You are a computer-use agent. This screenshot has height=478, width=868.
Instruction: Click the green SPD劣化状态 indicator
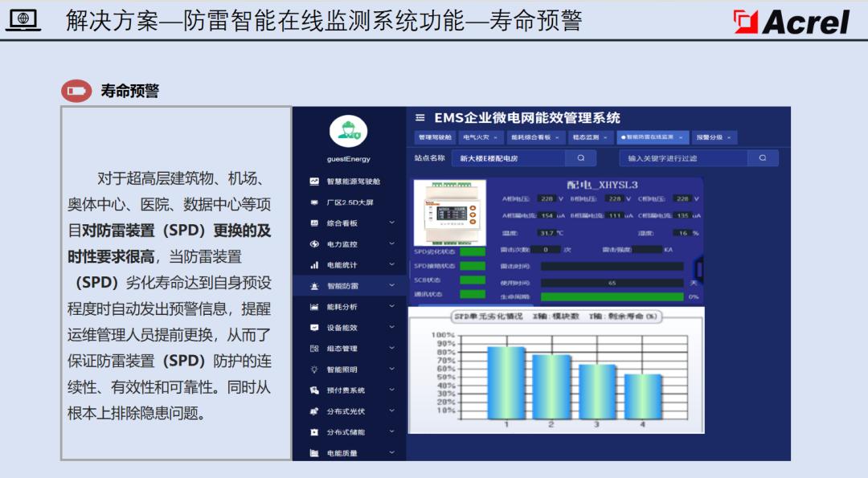[x=473, y=251]
